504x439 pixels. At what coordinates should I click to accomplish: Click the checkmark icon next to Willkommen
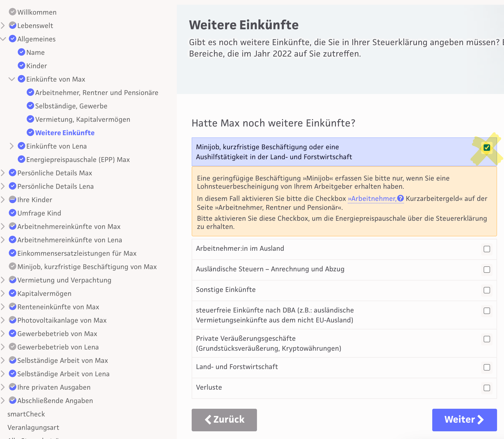(x=12, y=12)
